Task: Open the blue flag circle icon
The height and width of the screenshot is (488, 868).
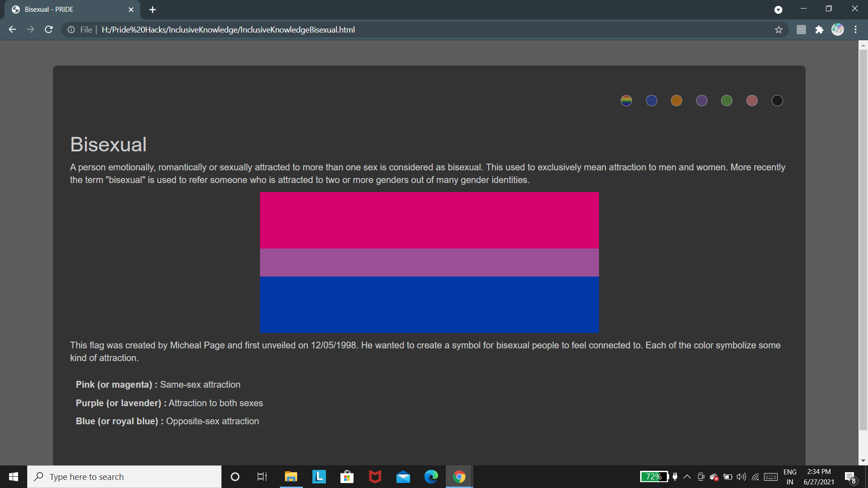Action: (x=651, y=100)
